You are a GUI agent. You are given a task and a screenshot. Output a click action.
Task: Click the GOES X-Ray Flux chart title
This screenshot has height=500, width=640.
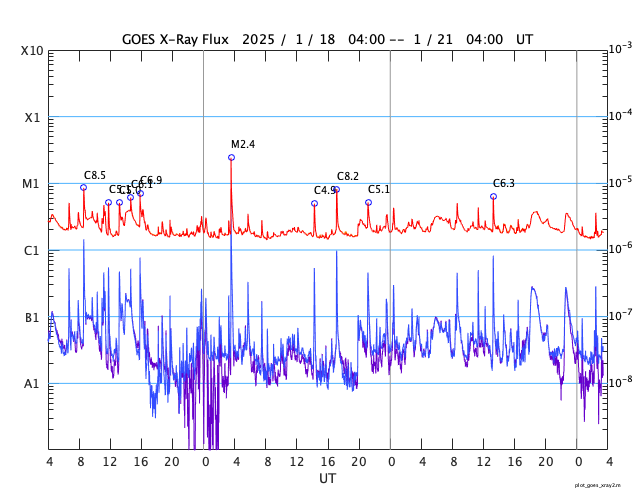327,39
